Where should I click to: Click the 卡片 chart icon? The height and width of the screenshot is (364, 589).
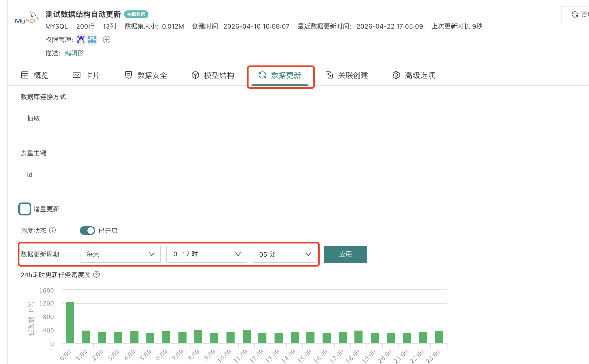tap(76, 75)
